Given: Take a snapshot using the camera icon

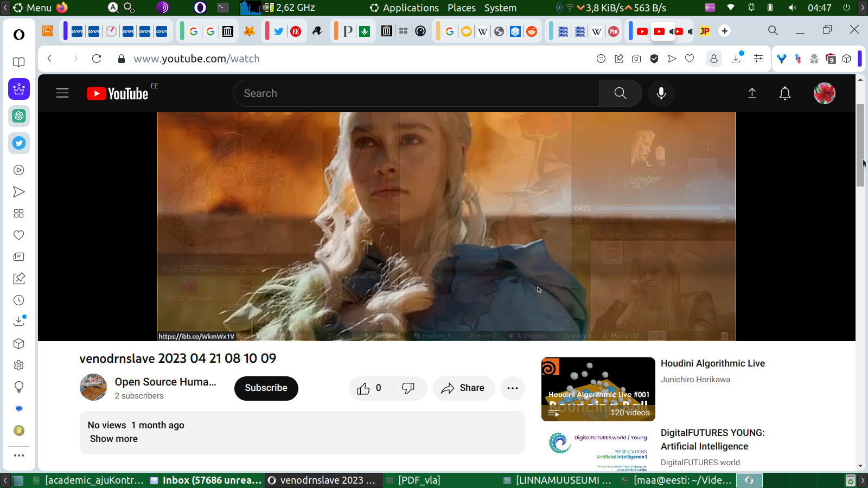Looking at the screenshot, I should (x=636, y=59).
